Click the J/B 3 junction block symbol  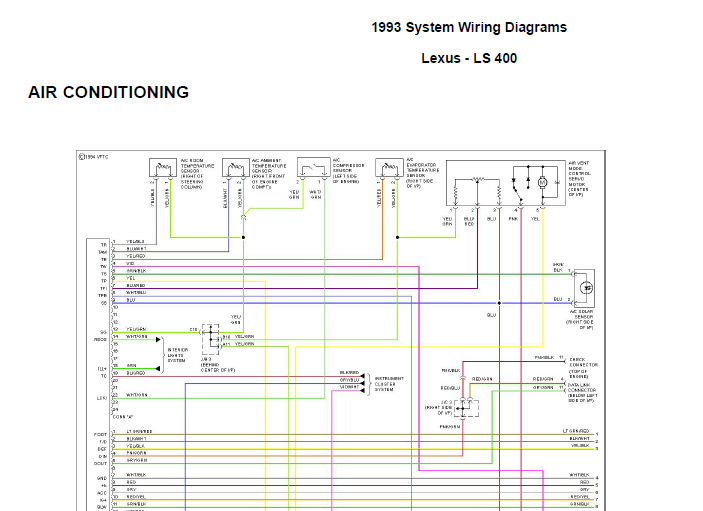210,339
